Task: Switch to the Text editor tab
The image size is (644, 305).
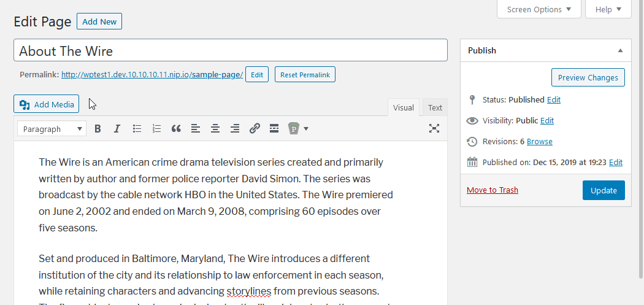Action: 435,107
